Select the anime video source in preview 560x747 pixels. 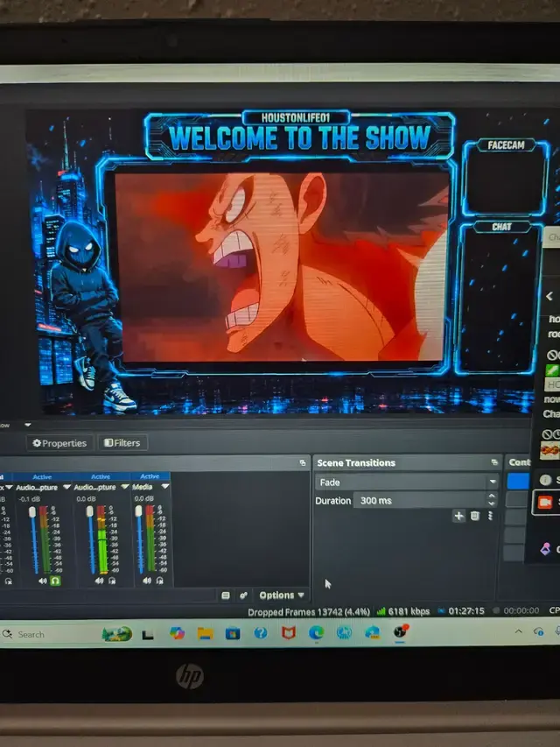(x=282, y=267)
